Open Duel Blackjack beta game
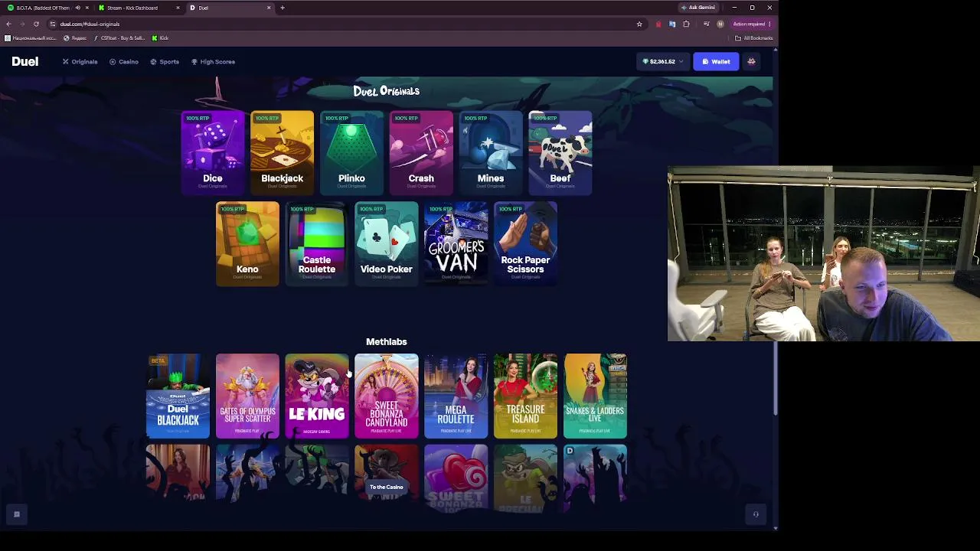 178,396
